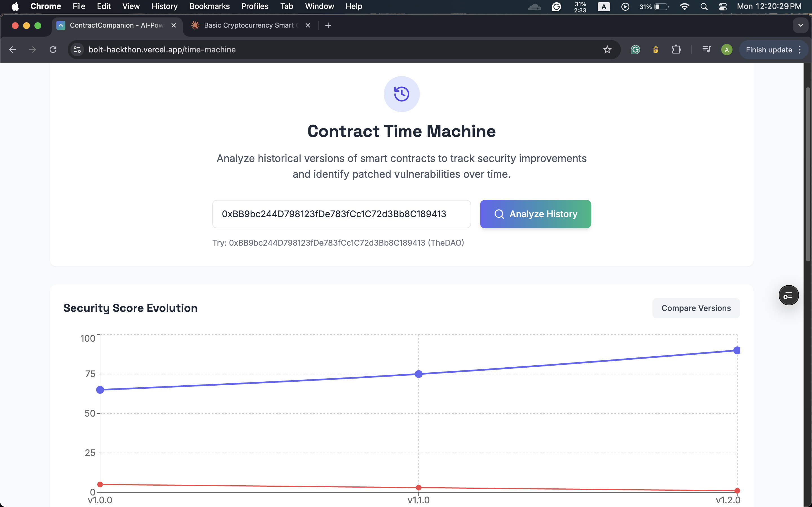Open the Chrome three-dot menu
Image resolution: width=812 pixels, height=507 pixels.
tap(800, 50)
